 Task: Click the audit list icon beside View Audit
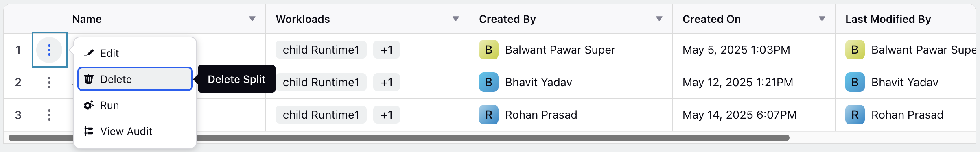(x=89, y=131)
